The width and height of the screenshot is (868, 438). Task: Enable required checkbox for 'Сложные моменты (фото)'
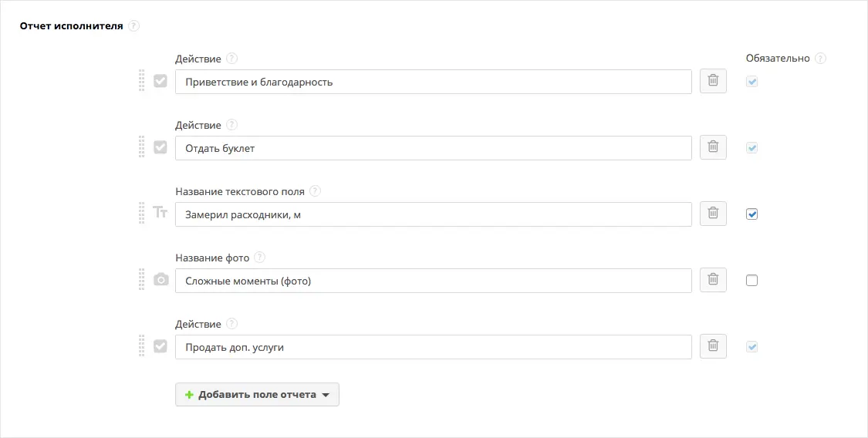coord(751,281)
